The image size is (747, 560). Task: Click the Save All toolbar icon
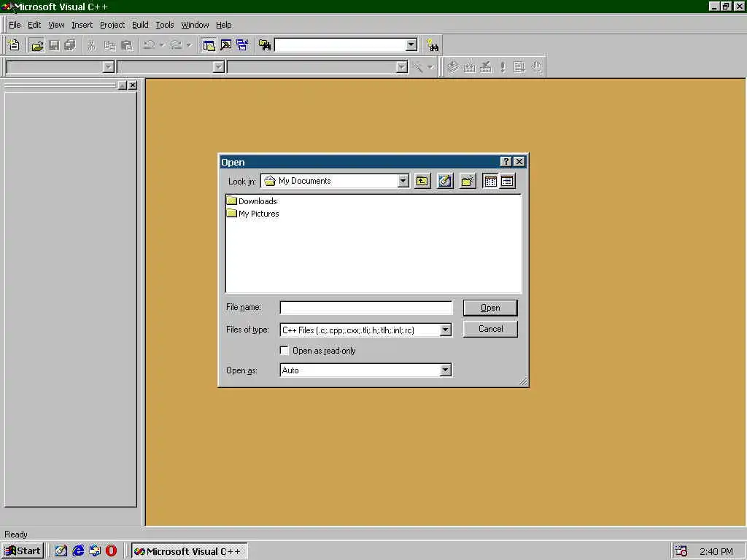tap(70, 45)
